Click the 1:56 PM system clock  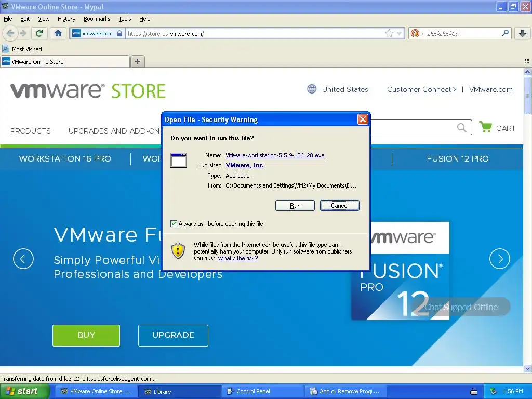click(513, 392)
